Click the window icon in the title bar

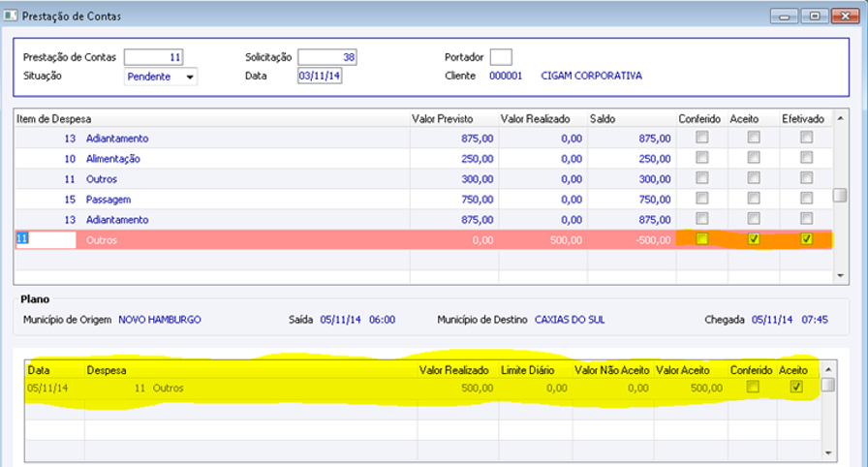coord(11,15)
